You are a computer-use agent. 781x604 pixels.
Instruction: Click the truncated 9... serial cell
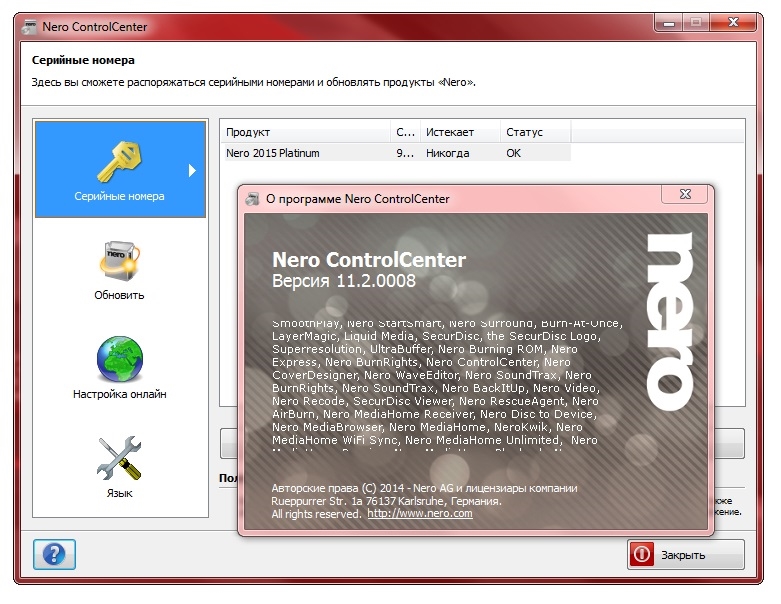(405, 153)
